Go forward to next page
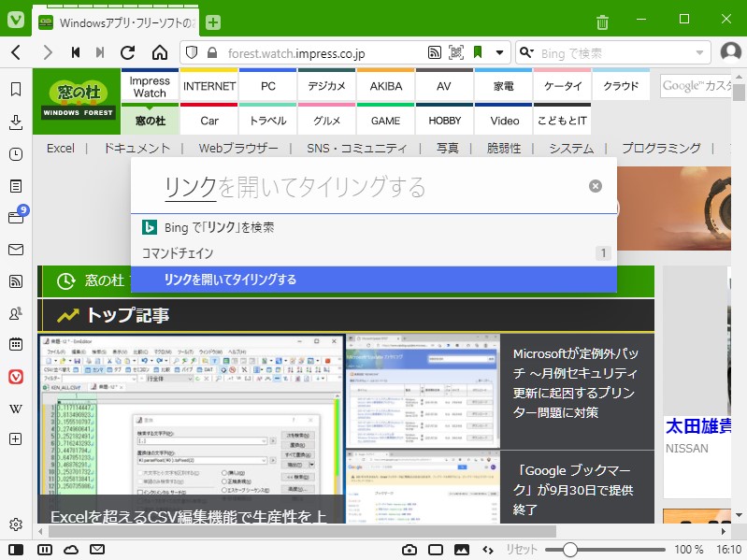This screenshot has width=747, height=560. click(47, 52)
